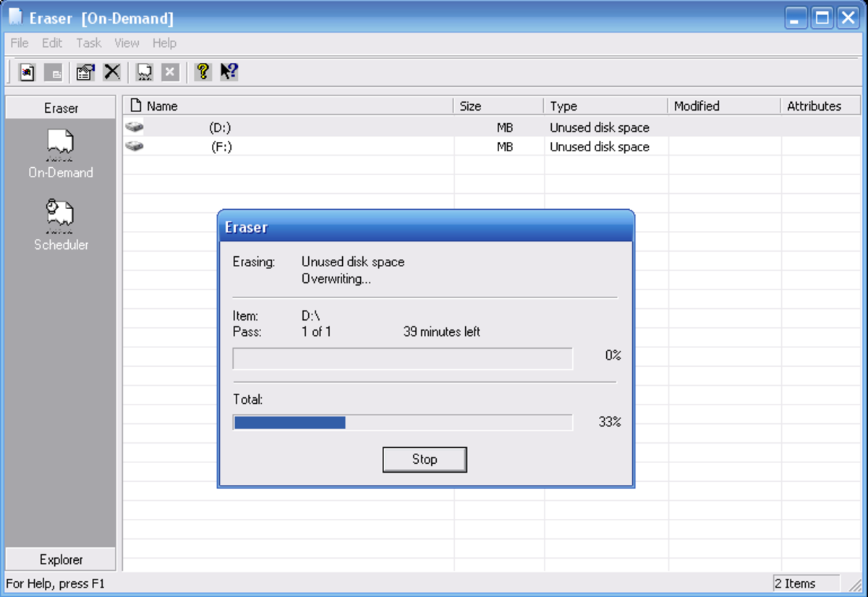Open the task Properties toolbar icon
This screenshot has width=868, height=597.
tap(85, 72)
